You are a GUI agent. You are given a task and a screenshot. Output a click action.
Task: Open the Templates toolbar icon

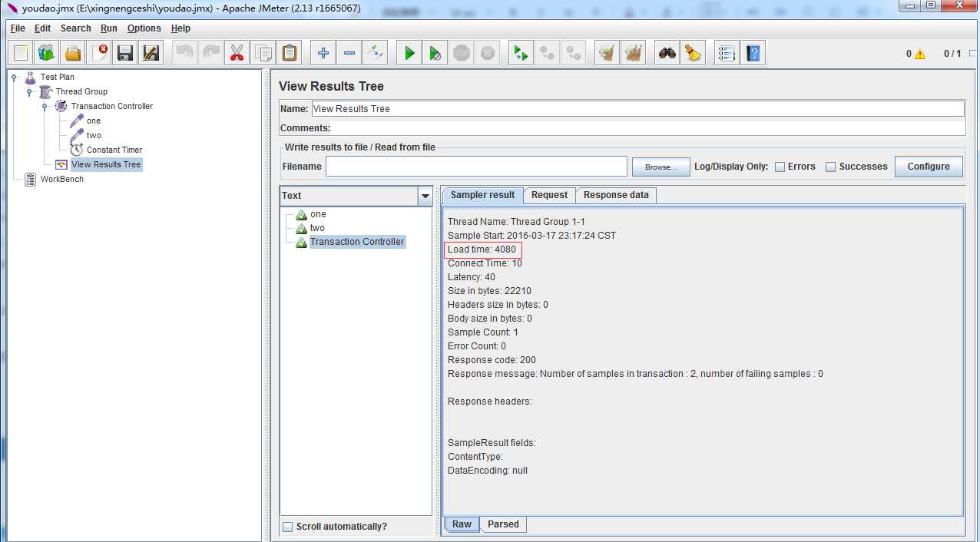point(47,53)
